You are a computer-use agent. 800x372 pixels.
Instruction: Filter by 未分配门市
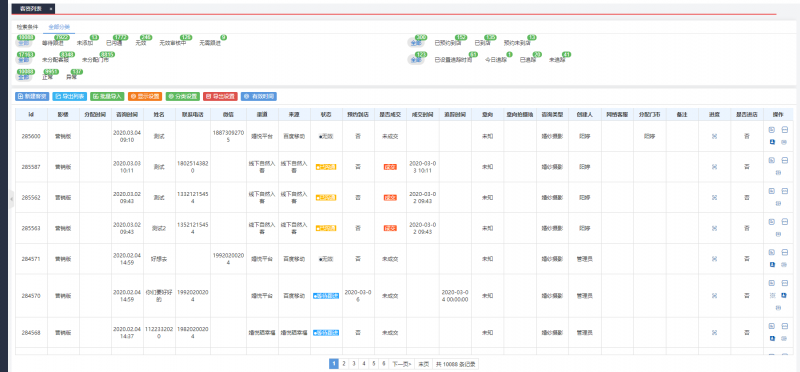pos(95,60)
